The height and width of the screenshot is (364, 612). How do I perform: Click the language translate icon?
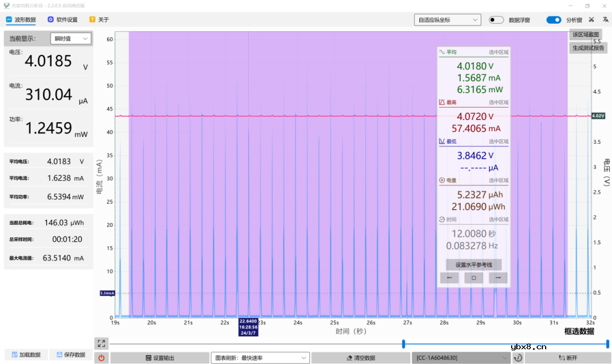605,20
